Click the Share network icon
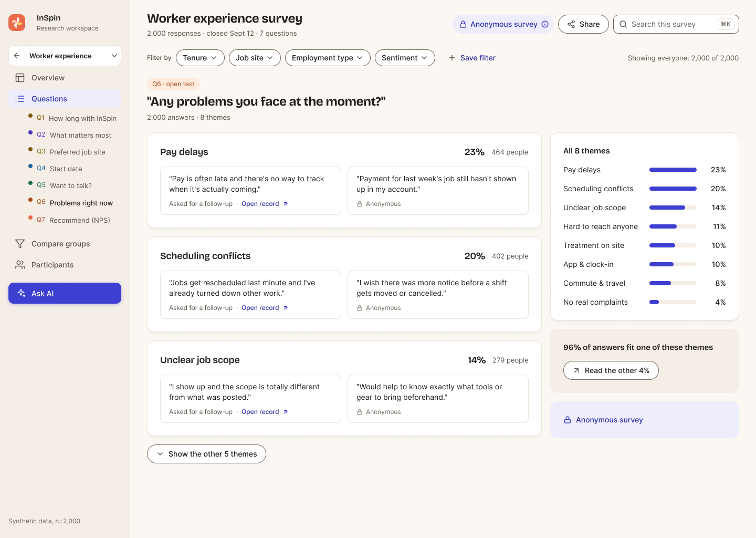756x538 pixels. tap(571, 24)
